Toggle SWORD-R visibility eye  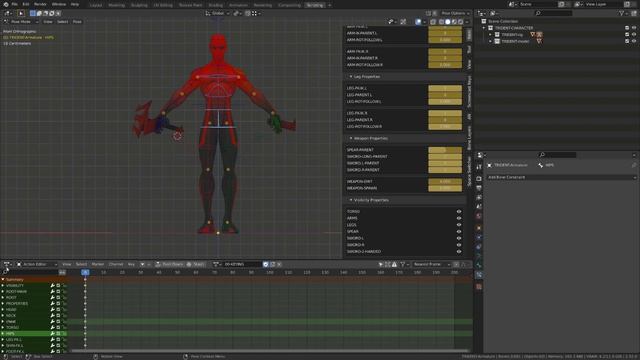pos(459,245)
